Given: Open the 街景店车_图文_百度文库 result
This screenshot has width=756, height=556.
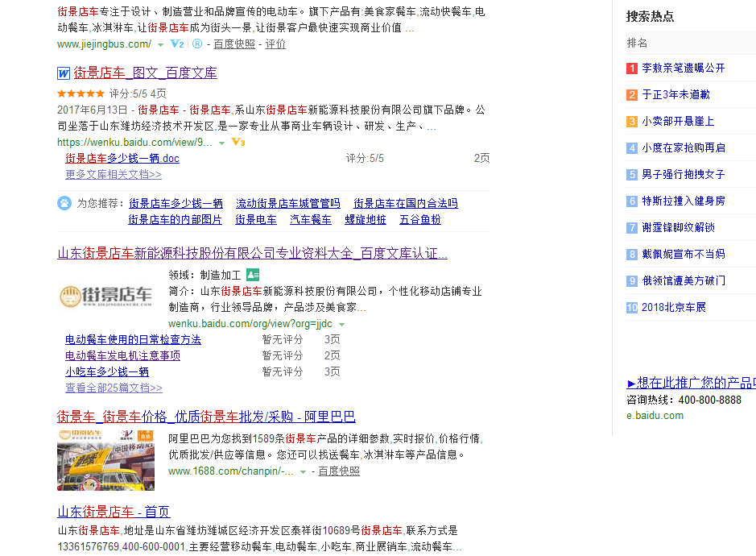Looking at the screenshot, I should tap(145, 73).
